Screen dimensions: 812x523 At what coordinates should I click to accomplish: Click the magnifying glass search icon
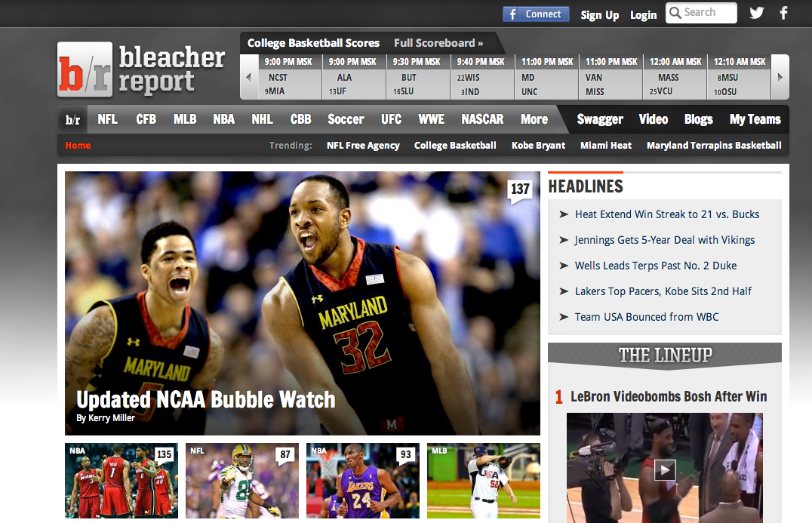click(675, 12)
